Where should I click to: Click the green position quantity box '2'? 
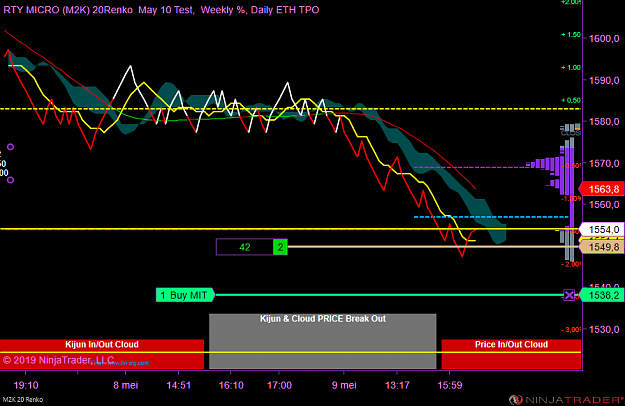point(280,247)
